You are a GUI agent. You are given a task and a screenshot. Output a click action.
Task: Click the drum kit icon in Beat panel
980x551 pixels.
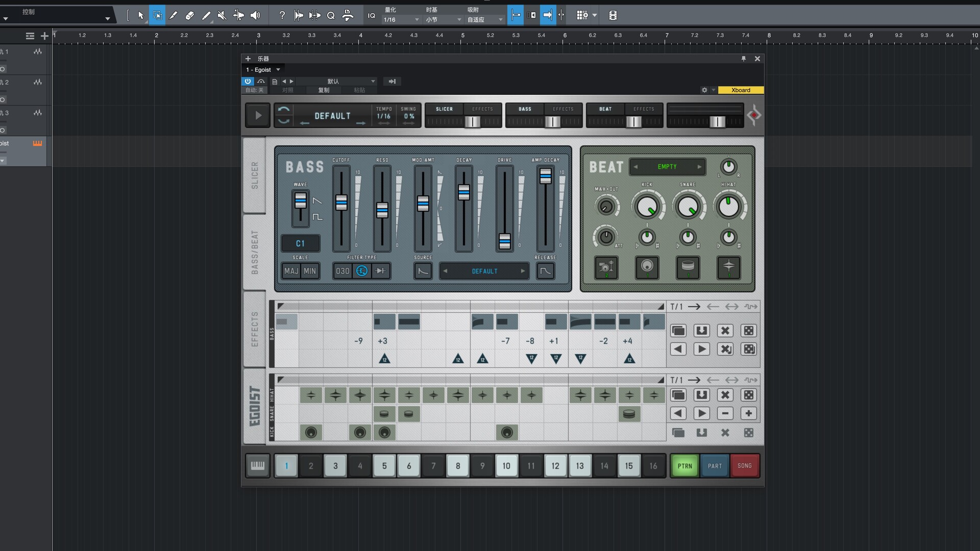(606, 267)
